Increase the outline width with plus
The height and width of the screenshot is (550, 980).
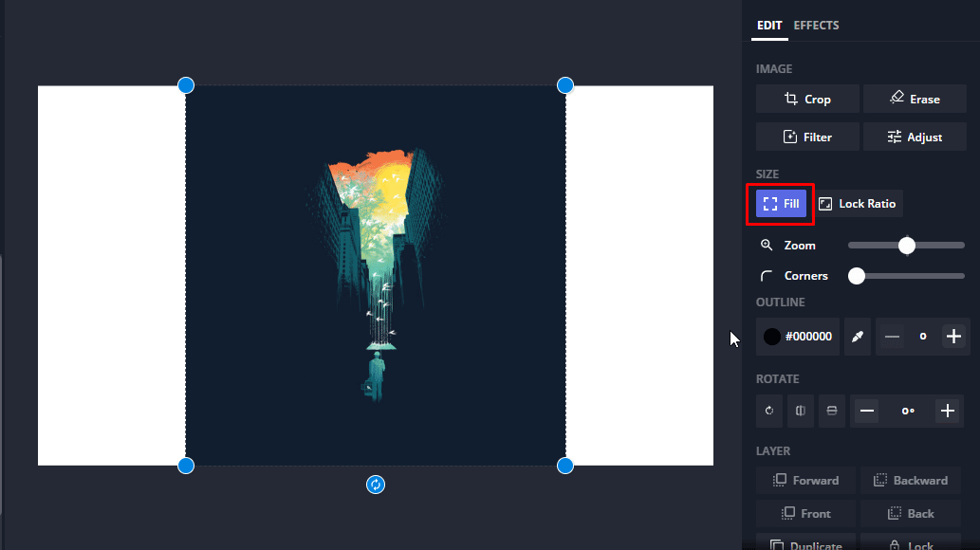(x=953, y=337)
